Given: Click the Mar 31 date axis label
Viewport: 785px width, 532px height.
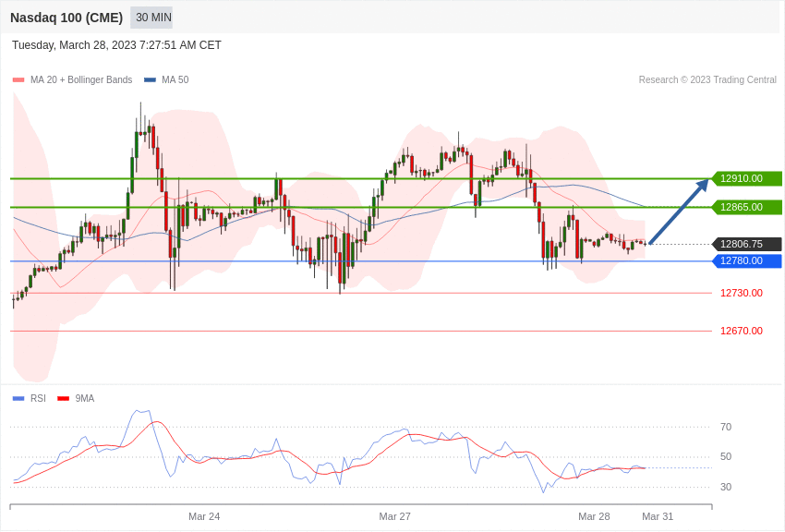Looking at the screenshot, I should [658, 516].
